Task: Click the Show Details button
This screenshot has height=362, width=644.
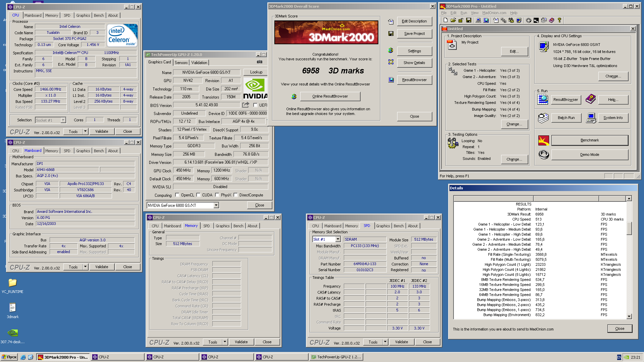Action: (414, 63)
